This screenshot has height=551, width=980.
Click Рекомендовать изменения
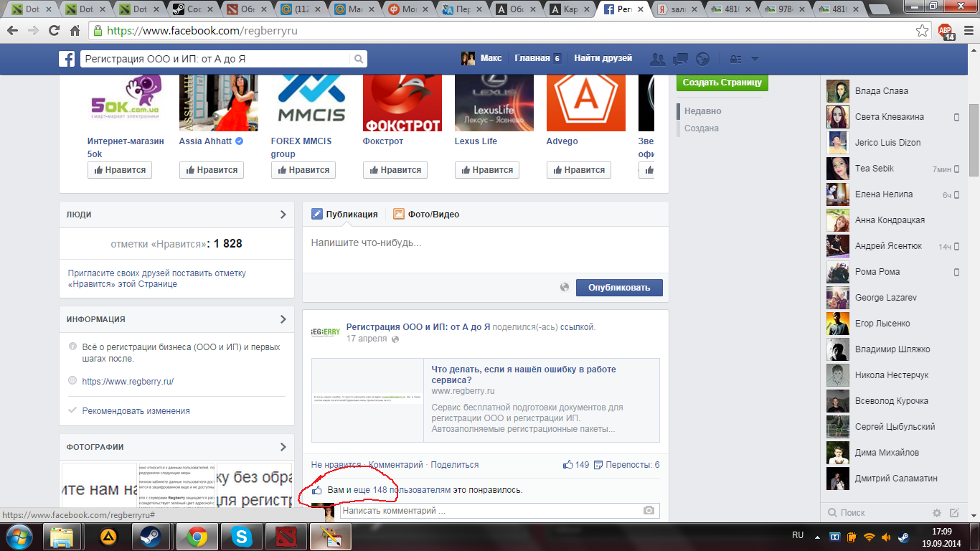tap(136, 411)
